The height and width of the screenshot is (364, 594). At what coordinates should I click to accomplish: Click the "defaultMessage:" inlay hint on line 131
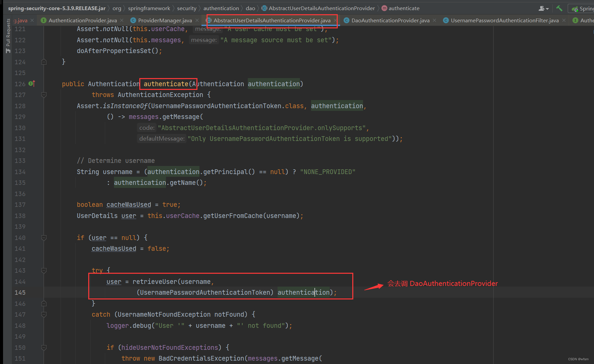(162, 139)
